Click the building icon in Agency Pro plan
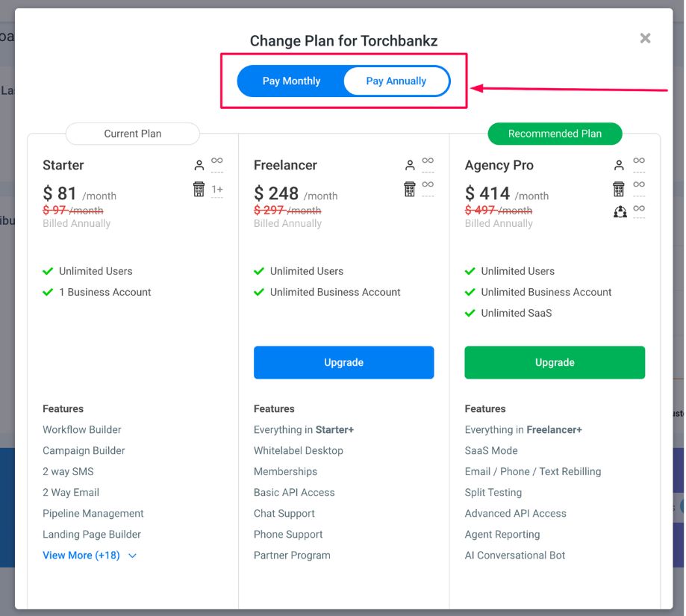This screenshot has width=686, height=616. point(619,189)
